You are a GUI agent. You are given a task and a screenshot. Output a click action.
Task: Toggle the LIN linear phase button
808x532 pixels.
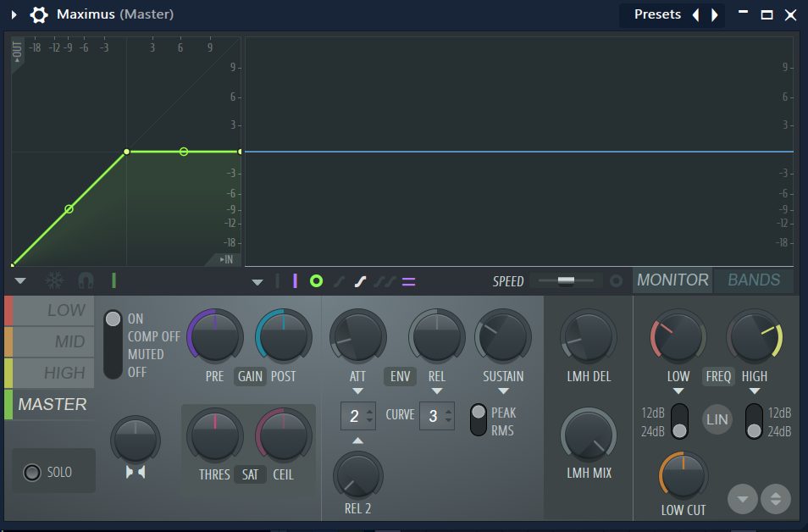click(x=717, y=419)
